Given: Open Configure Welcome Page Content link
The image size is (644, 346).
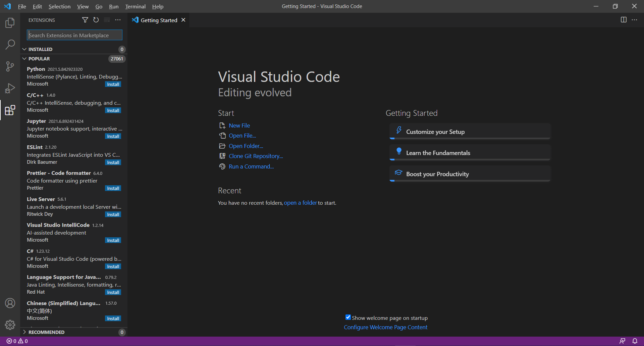Looking at the screenshot, I should coord(385,327).
